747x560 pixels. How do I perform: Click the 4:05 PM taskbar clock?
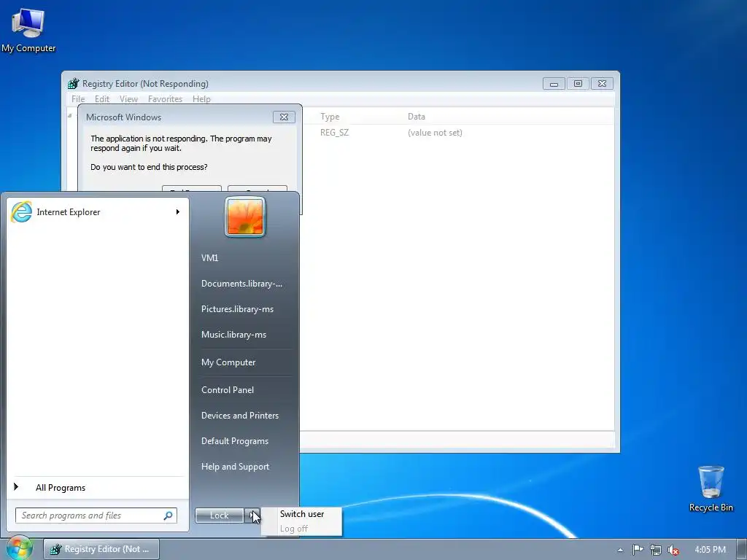click(710, 550)
